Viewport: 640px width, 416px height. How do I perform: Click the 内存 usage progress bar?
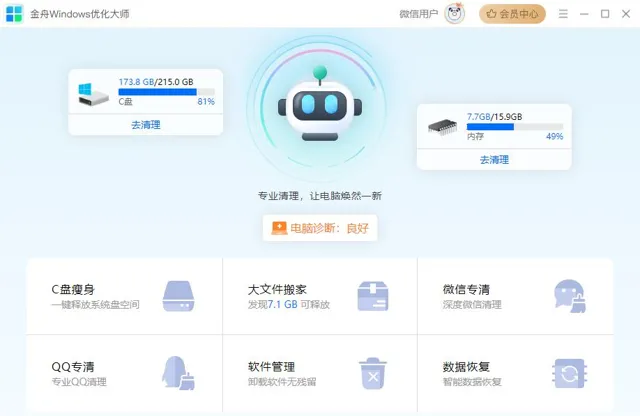(x=515, y=127)
